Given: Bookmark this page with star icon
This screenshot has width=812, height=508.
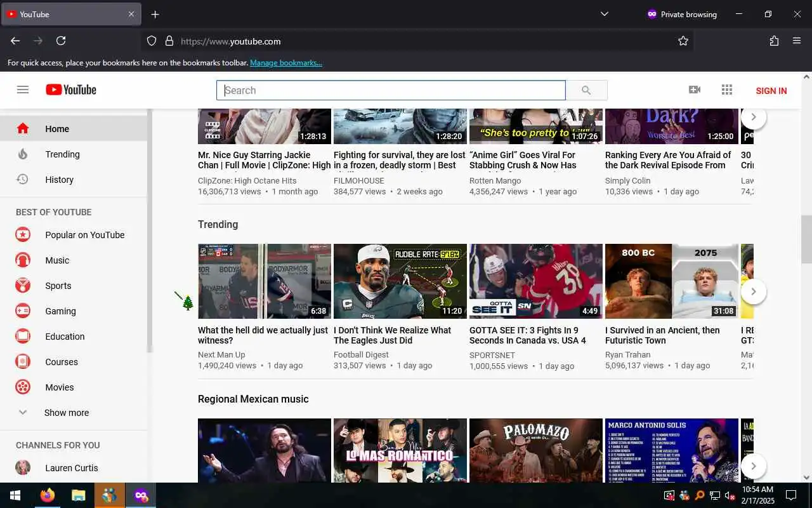Looking at the screenshot, I should [x=683, y=41].
